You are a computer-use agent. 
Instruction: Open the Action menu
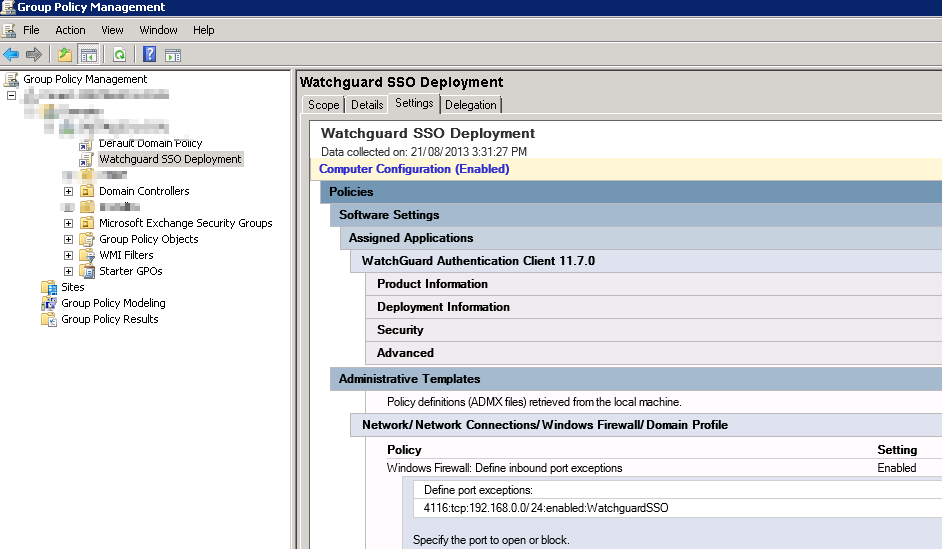point(70,30)
